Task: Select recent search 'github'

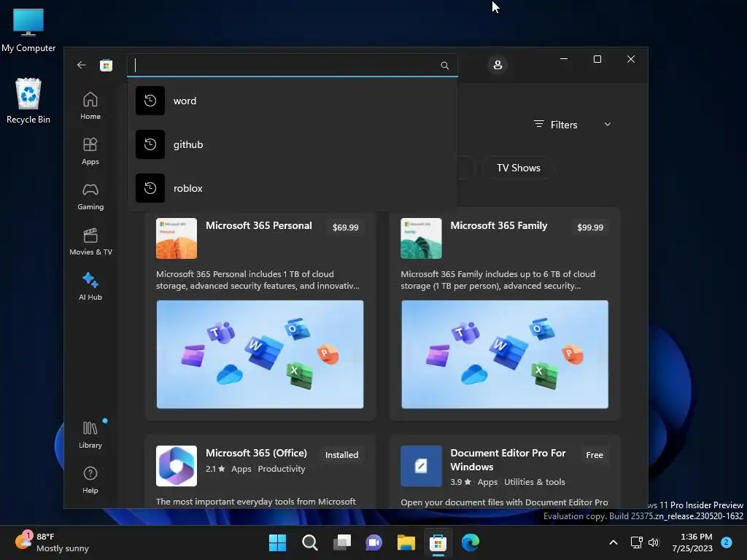Action: point(292,144)
